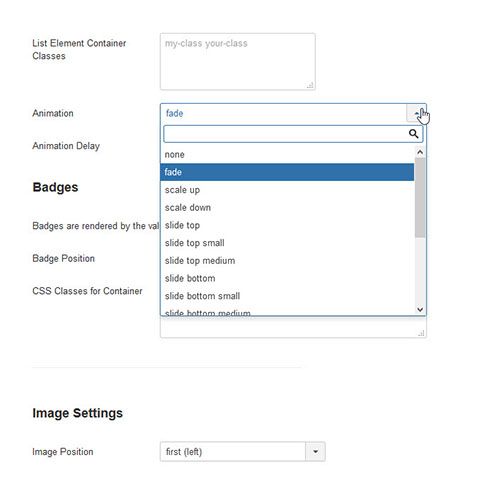The image size is (500, 500).
Task: Select 'fade' animation option
Action: pos(287,172)
